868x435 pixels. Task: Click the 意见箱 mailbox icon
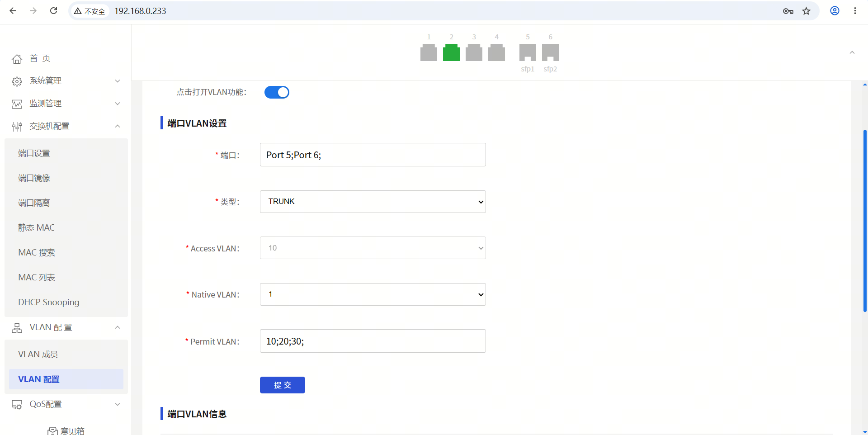(x=52, y=431)
